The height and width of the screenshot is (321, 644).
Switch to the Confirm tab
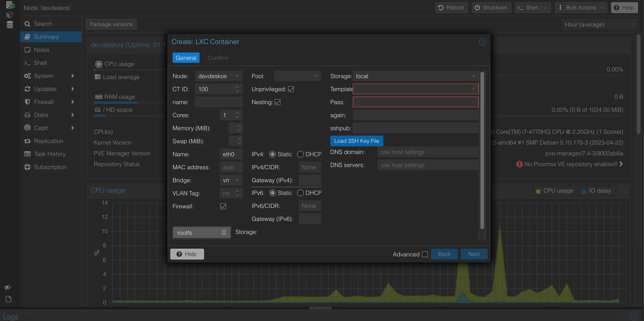[x=218, y=58]
